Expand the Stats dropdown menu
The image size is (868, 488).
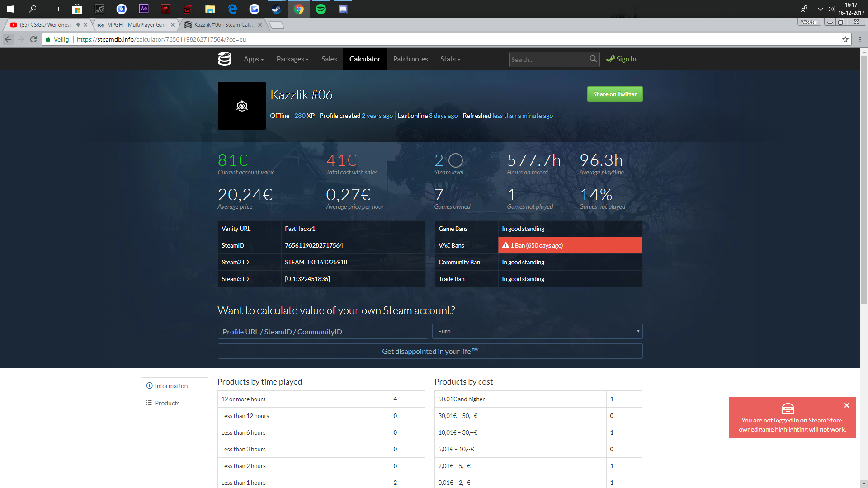click(450, 59)
